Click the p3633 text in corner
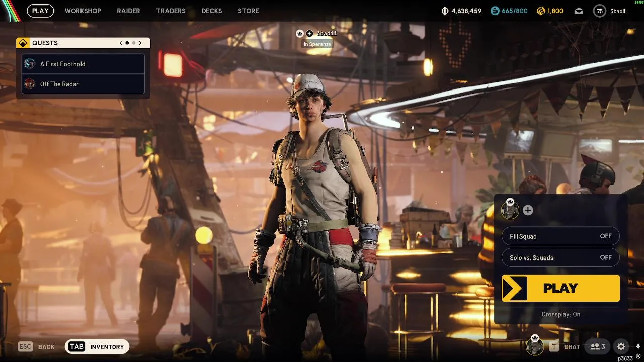Screen dimensions: 644x362 pos(625,358)
